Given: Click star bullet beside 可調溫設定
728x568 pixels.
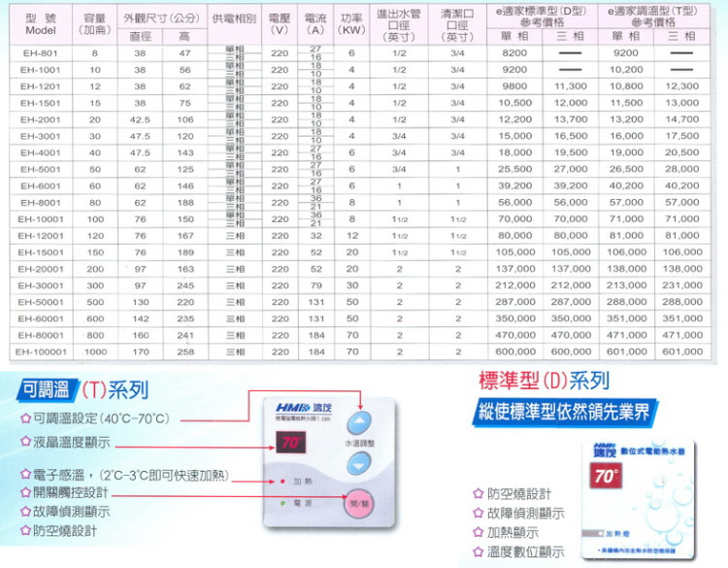Looking at the screenshot, I should pos(25,418).
